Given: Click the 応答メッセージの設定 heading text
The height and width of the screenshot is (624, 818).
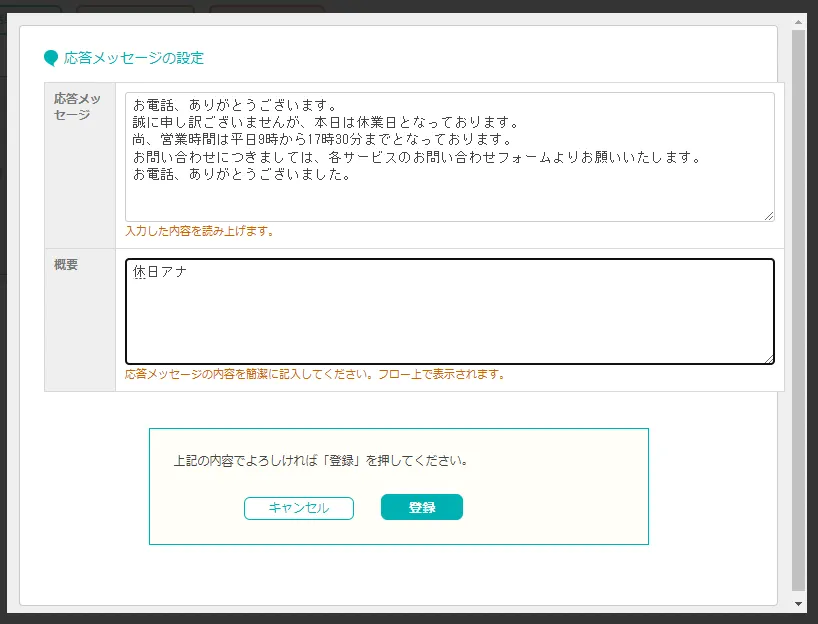Looking at the screenshot, I should 134,58.
